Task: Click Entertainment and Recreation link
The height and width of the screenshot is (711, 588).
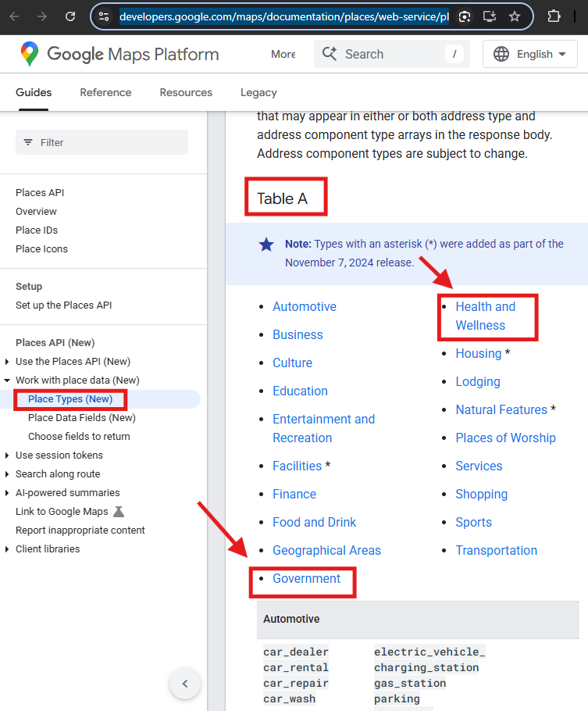Action: [x=324, y=428]
